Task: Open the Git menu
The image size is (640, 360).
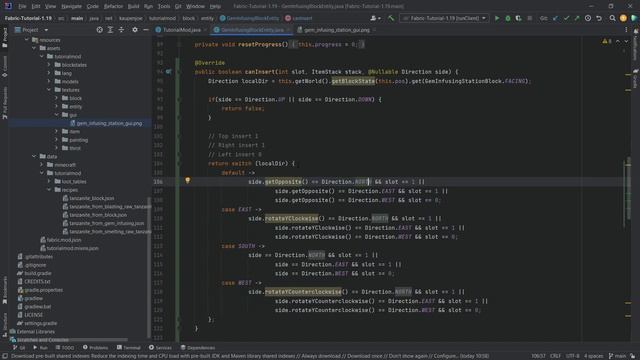Action: [178, 6]
